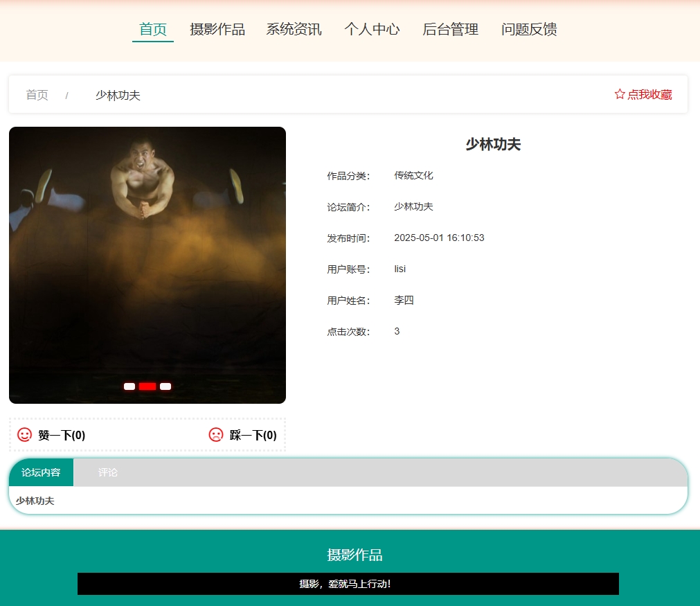700x606 pixels.
Task: Select the red middle carousel indicator
Action: (147, 386)
